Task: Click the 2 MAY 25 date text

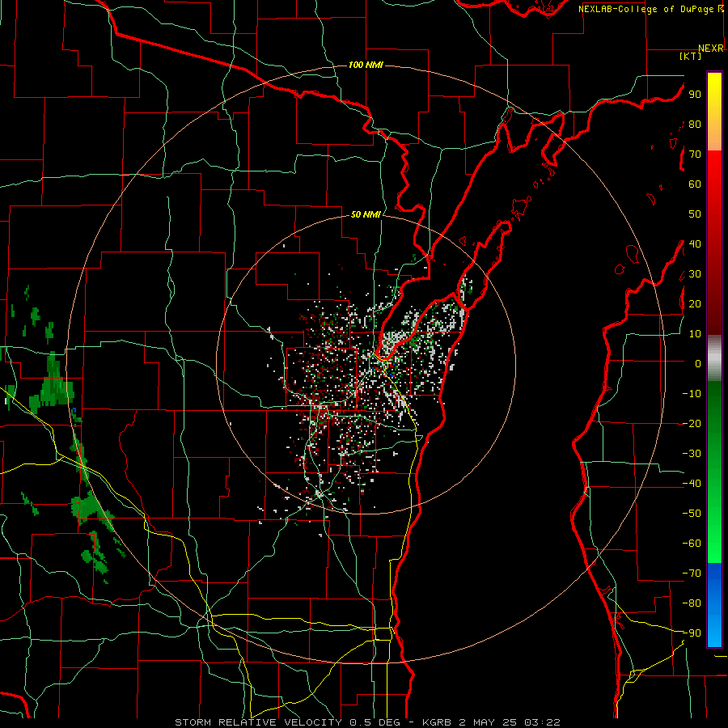Action: 488,722
